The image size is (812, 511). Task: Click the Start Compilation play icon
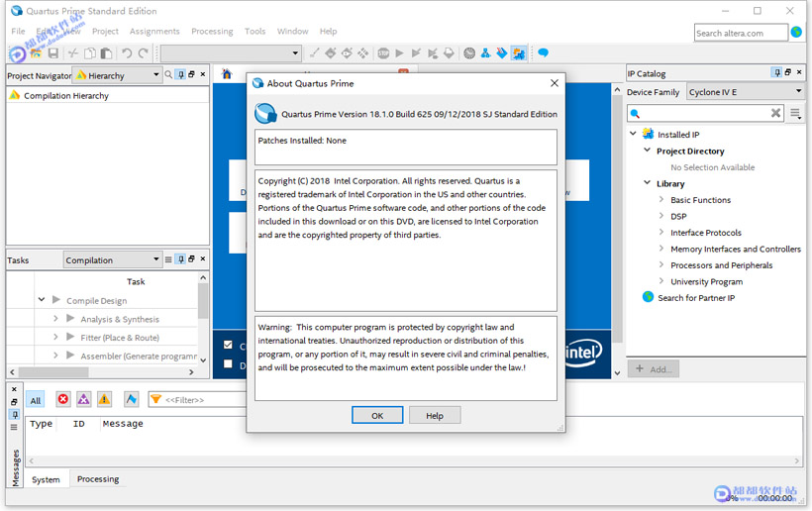399,52
